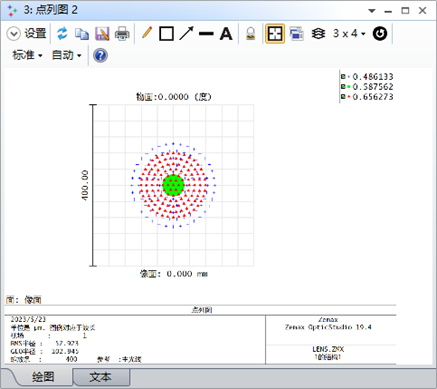Image resolution: width=437 pixels, height=389 pixels.
Task: Open the window title dropdown arrow
Action: (x=372, y=11)
